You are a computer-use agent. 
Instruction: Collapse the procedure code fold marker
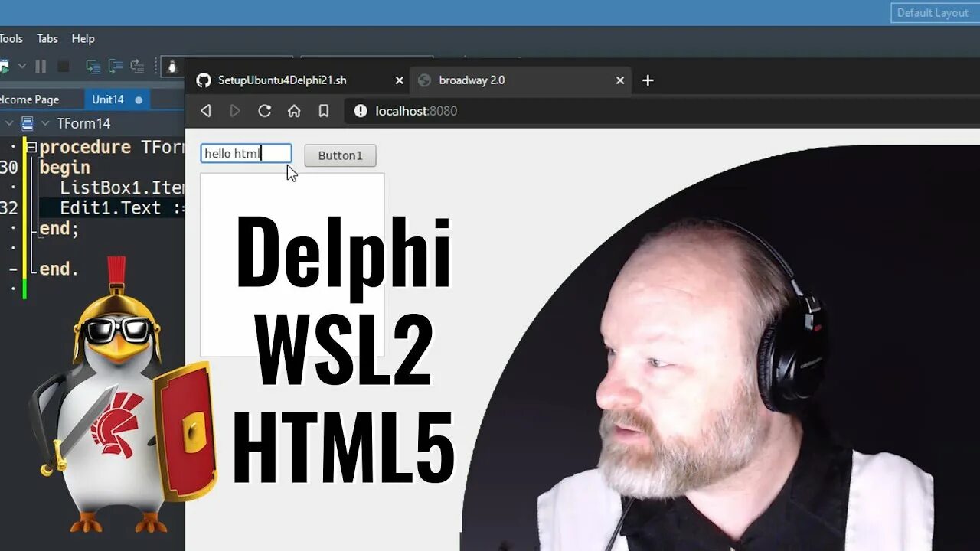pos(31,147)
